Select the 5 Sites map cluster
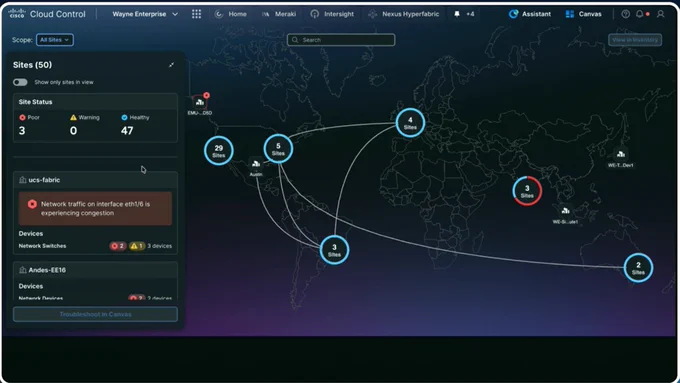The width and height of the screenshot is (680, 383). (x=278, y=149)
